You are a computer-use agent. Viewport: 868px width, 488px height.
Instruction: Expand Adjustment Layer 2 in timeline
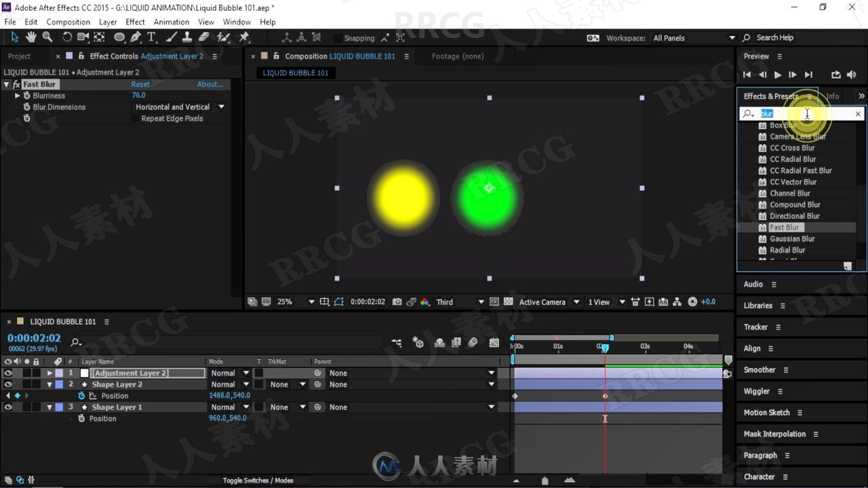pos(50,373)
